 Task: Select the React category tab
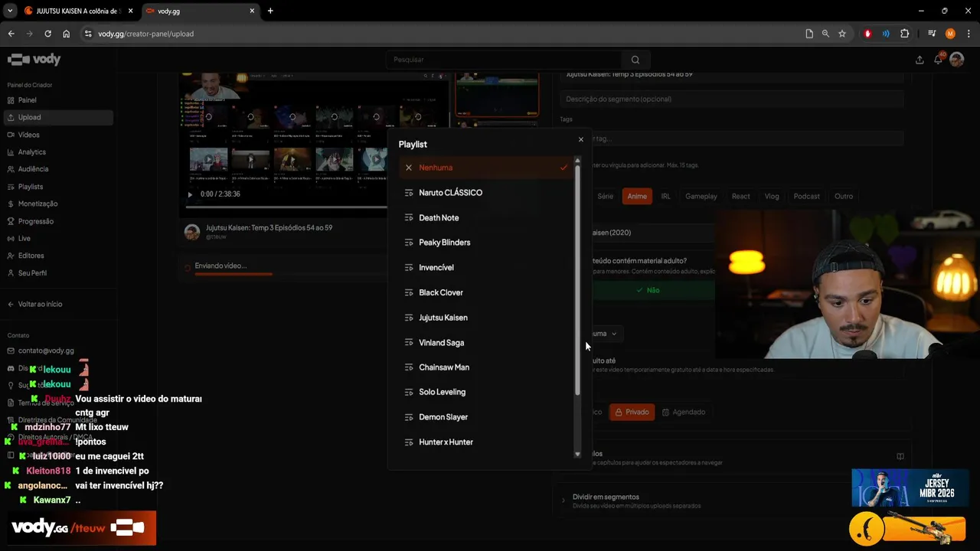pos(740,197)
